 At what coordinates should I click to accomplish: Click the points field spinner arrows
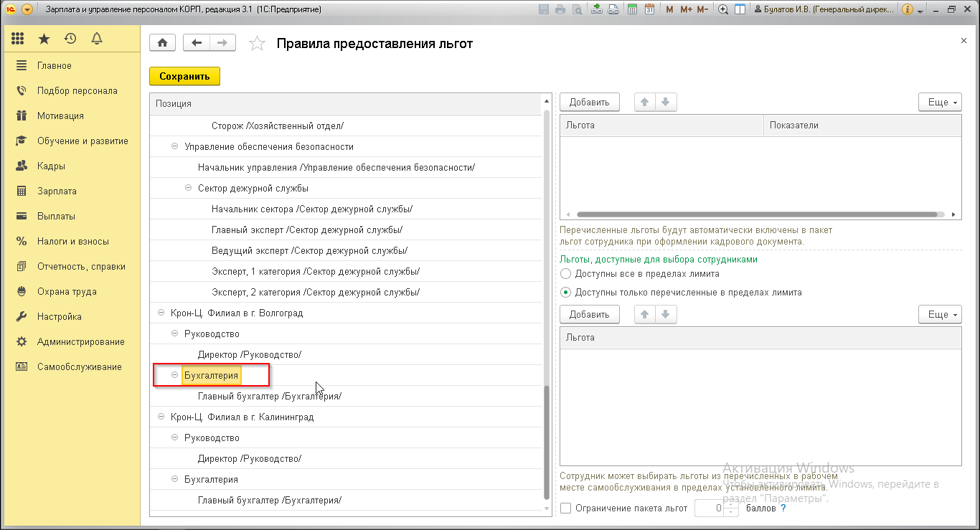pyautogui.click(x=732, y=508)
